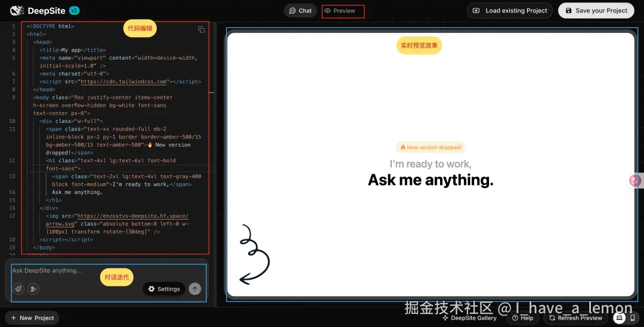644x327 pixels.
Task: Select mobile phone preview mode
Action: (633, 317)
